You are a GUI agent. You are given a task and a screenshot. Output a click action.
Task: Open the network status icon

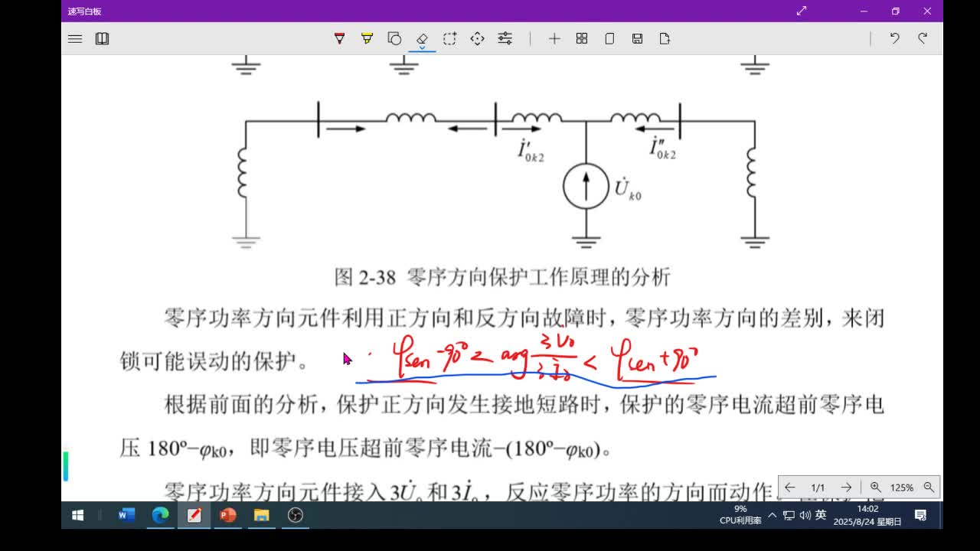(789, 515)
